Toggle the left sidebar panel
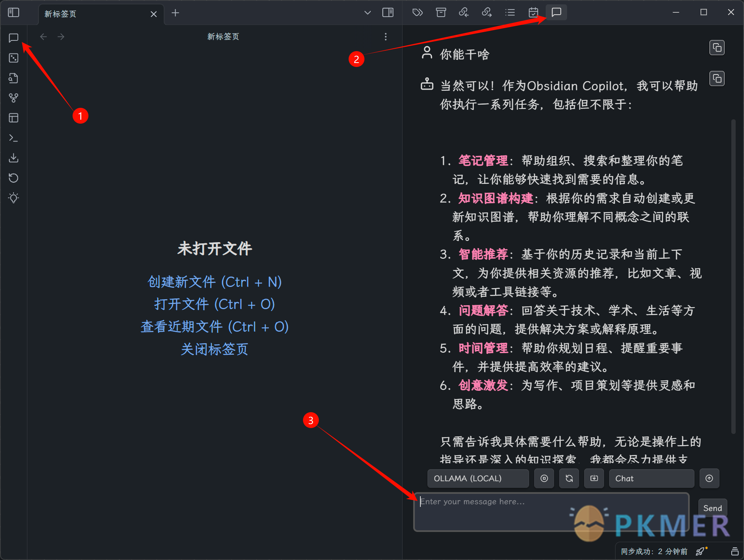Viewport: 744px width, 560px height. [x=13, y=13]
